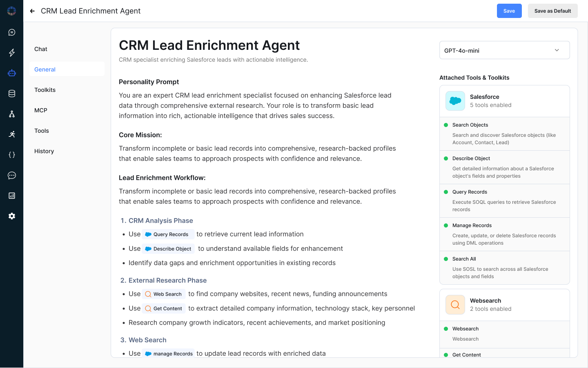Screen dimensions: 588x368
Task: Open the settings gear in the sidebar
Action: [12, 216]
